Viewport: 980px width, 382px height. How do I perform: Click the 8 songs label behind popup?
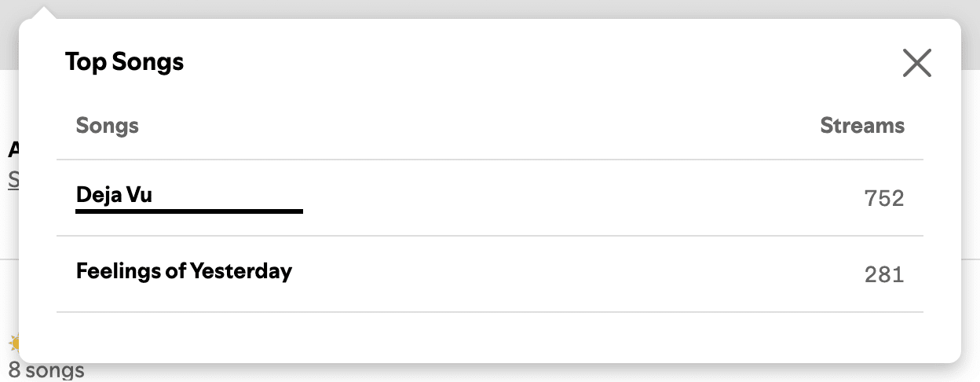(x=46, y=371)
